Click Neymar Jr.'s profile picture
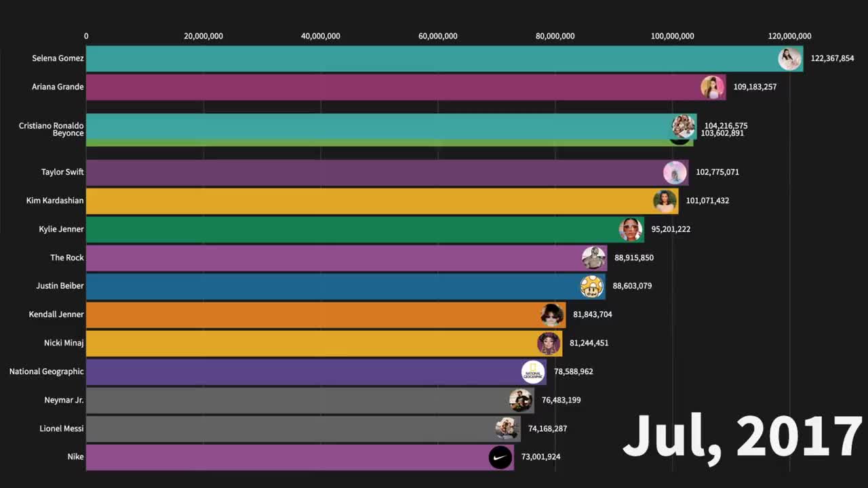Viewport: 868px width, 488px height. 521,401
